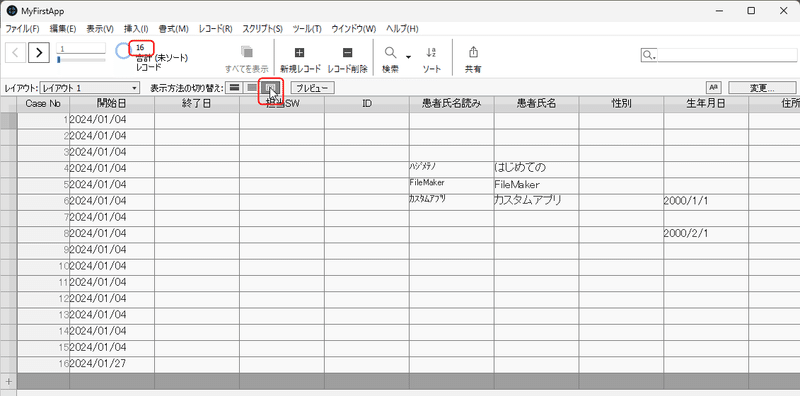Switch to form view icon
The image size is (800, 396).
[x=235, y=88]
